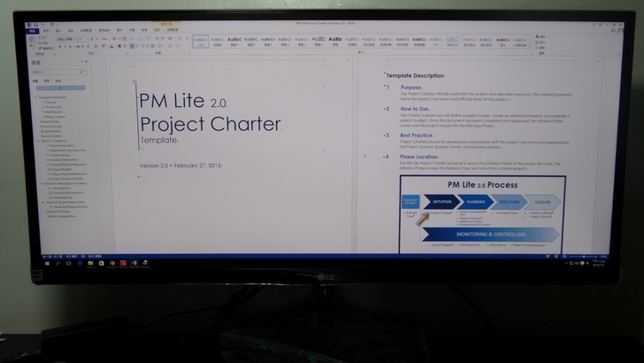Viewport: 644px width, 363px height.
Task: Open the navigation search options dropdown
Action: click(x=85, y=72)
